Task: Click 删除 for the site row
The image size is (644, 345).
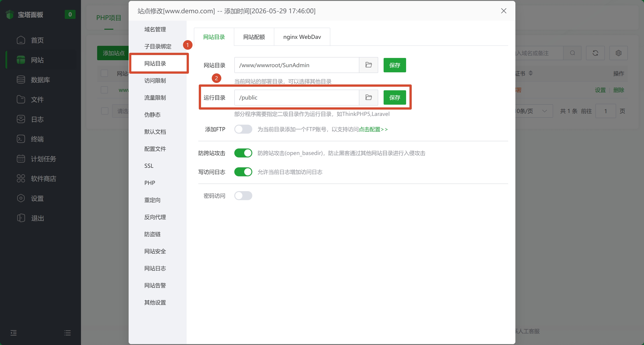Action: (x=619, y=90)
